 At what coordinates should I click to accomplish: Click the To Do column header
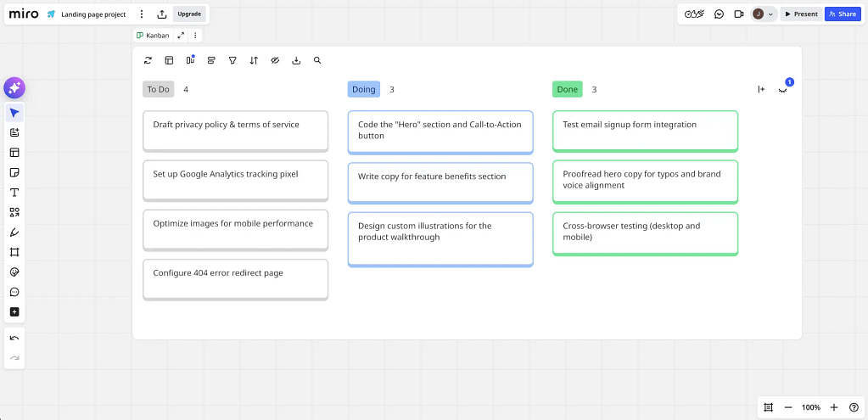[x=159, y=89]
